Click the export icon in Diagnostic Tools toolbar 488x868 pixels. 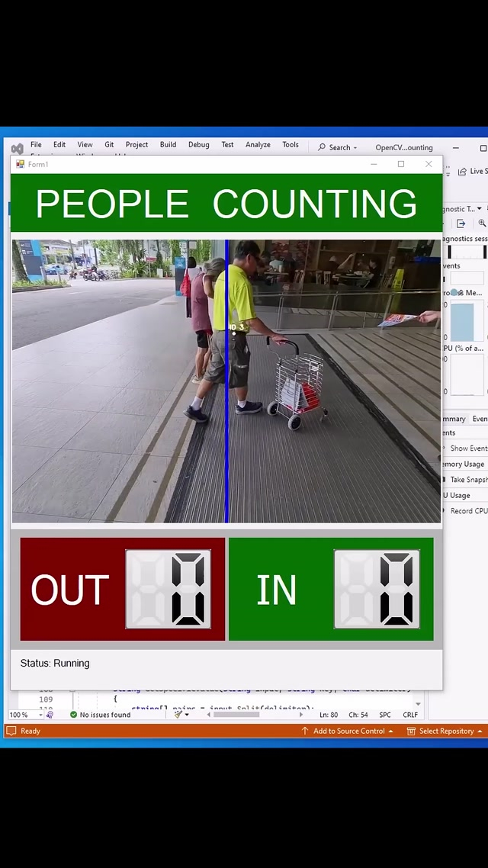pyautogui.click(x=461, y=223)
